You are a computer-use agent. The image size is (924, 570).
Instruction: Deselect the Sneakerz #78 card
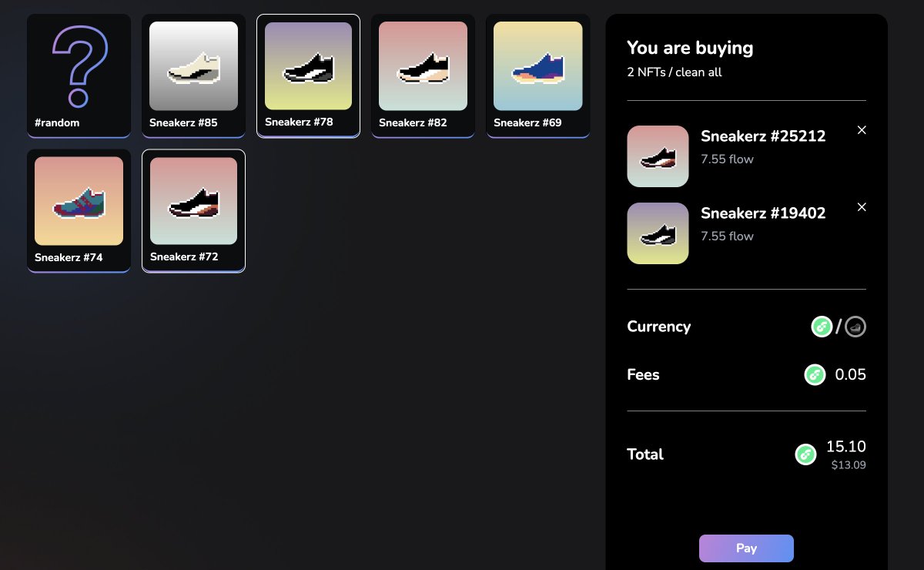(x=308, y=75)
